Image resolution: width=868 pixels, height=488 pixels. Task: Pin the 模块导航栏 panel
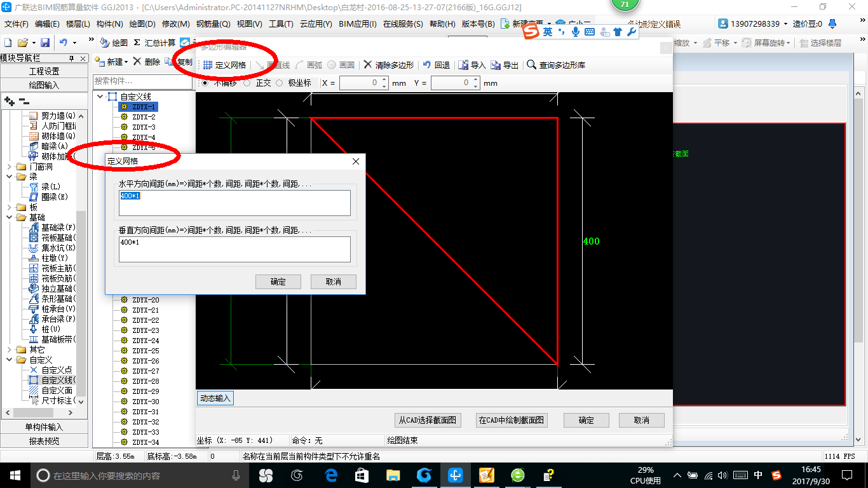tap(72, 58)
